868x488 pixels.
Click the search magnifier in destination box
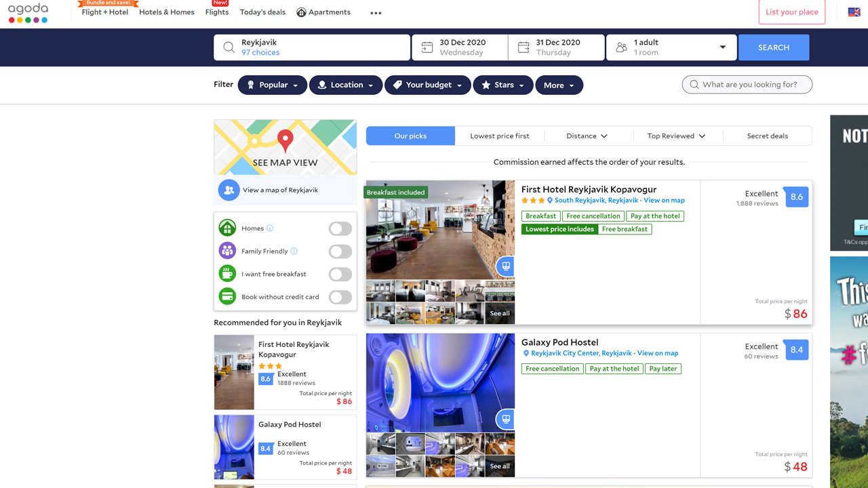click(x=229, y=47)
